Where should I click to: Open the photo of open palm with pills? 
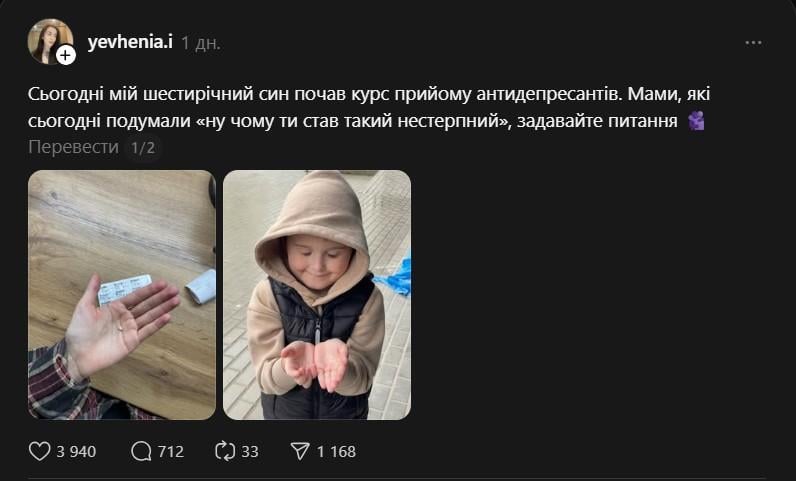[x=122, y=295]
